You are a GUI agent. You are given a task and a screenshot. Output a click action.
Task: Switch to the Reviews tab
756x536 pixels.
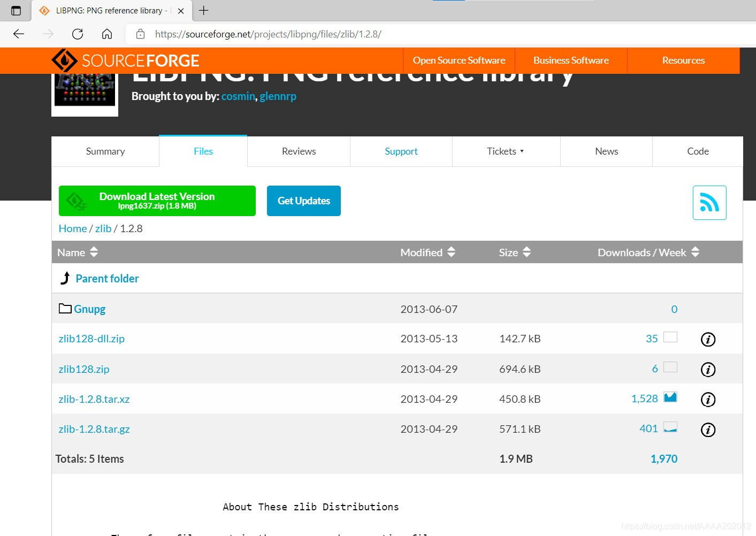(299, 151)
